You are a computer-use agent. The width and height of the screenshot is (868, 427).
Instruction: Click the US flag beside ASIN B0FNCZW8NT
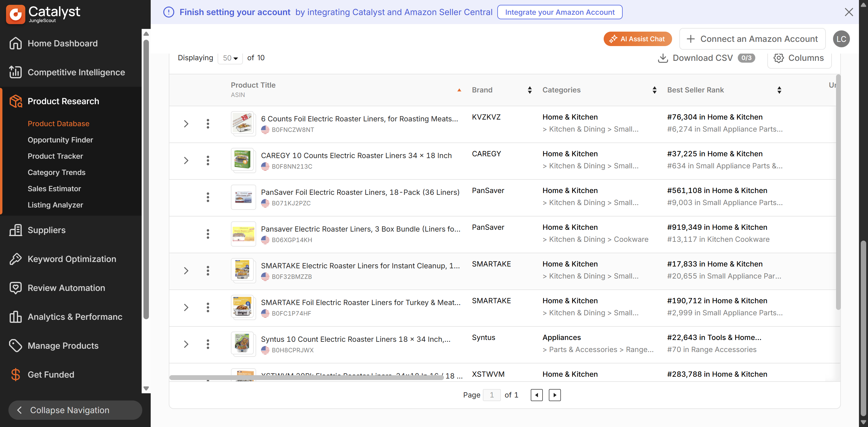coord(265,130)
